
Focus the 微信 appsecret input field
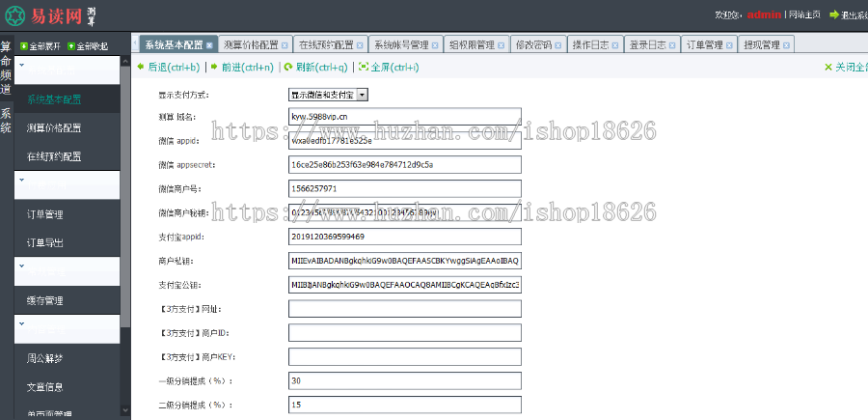(405, 164)
